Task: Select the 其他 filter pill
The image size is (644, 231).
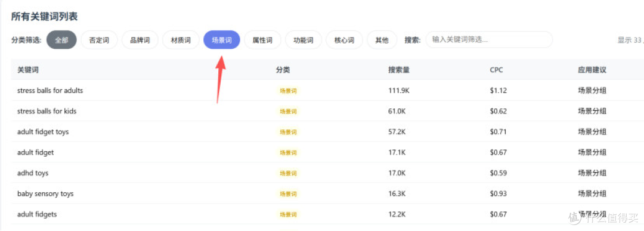Action: tap(382, 40)
